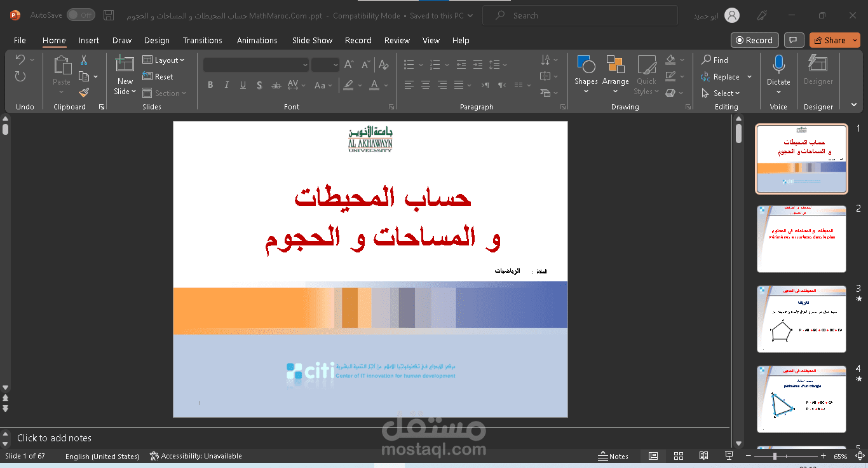Apply Bold formatting to selected text
The width and height of the screenshot is (868, 468).
click(x=210, y=85)
